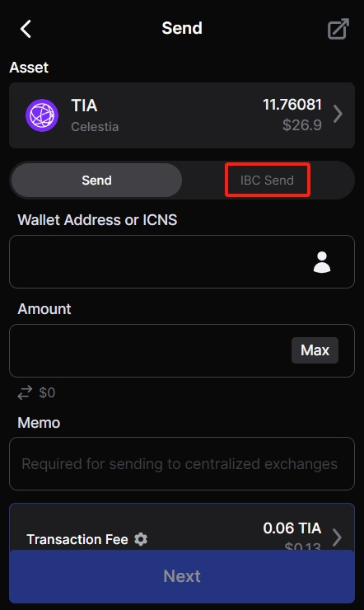
Task: Click into the Memo input field
Action: [182, 464]
